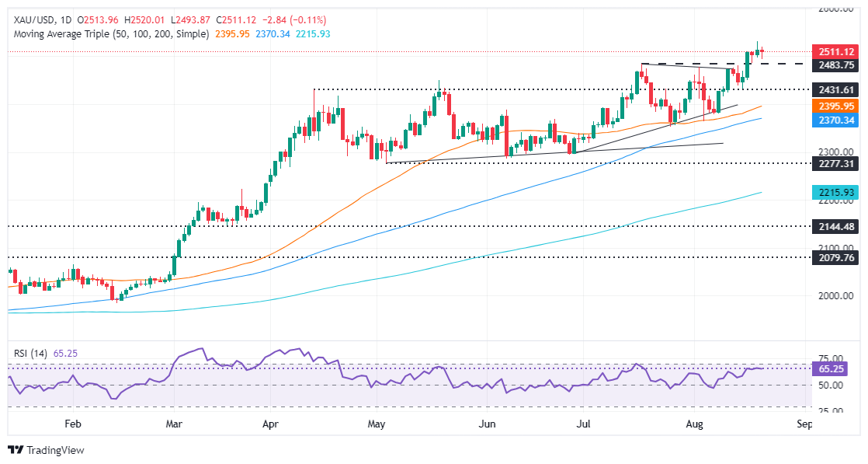Select the 2483.75 dashed line price label
Screen dimensions: 868x464
(836, 65)
